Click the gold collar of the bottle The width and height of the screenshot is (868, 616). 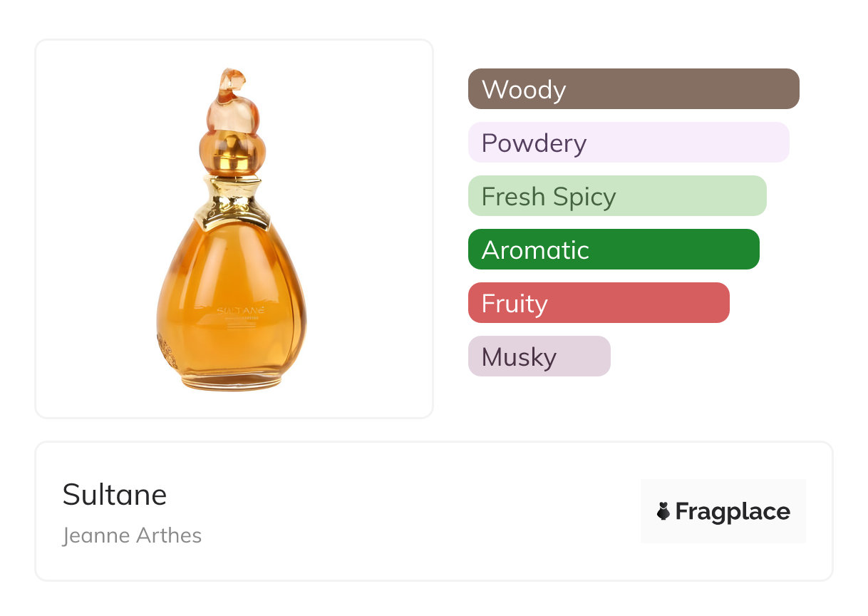pyautogui.click(x=232, y=202)
